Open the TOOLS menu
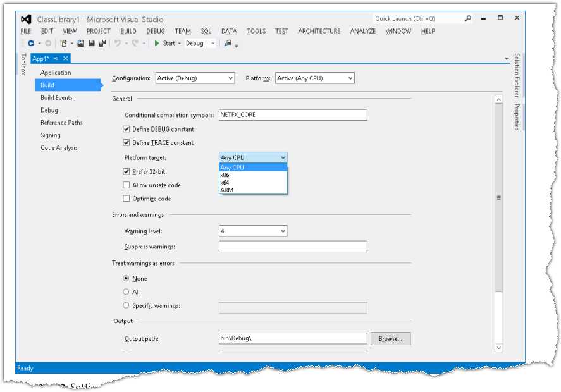This screenshot has height=392, width=561. (256, 31)
